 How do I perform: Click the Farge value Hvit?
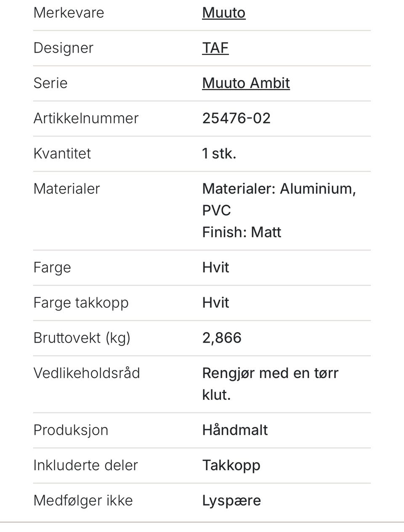click(x=215, y=268)
